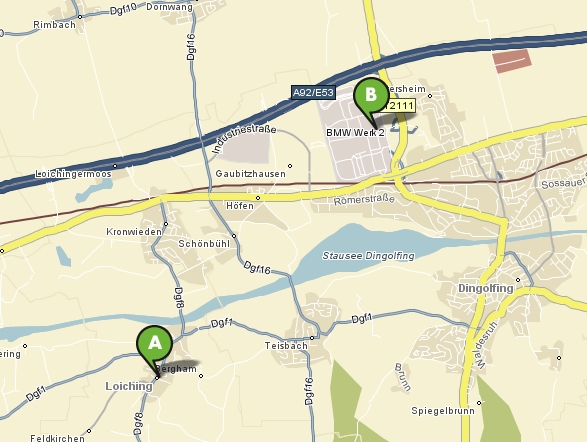Select the Gaubitzhausen place dot marker
This screenshot has height=442, width=587.
click(290, 166)
